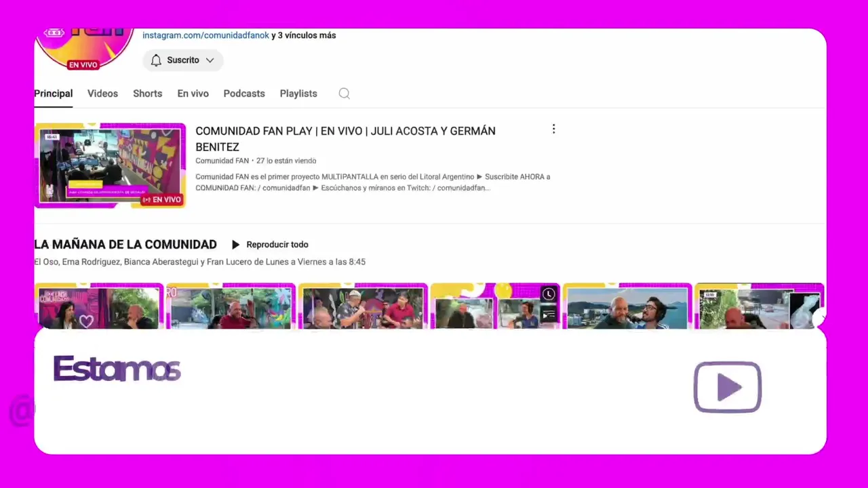Click the add-to-queue icon on thumbnail
The height and width of the screenshot is (488, 868).
point(549,314)
